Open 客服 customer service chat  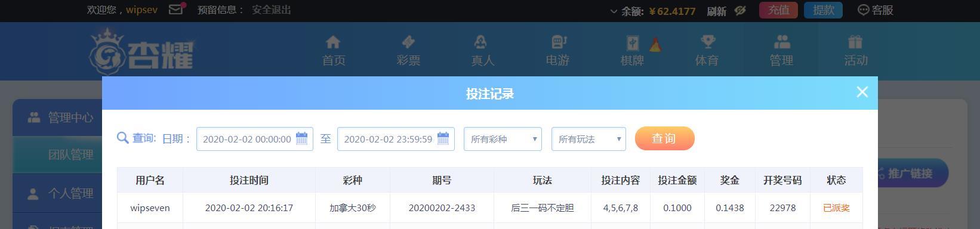(875, 10)
